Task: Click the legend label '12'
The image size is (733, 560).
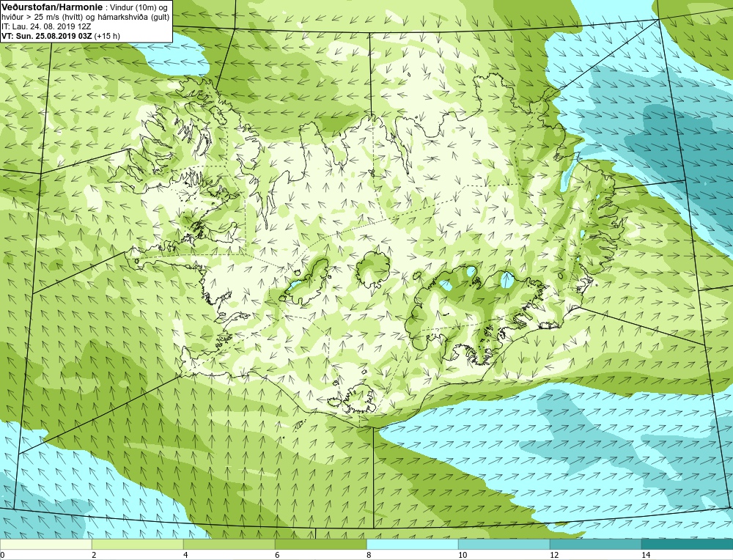Action: 554,555
